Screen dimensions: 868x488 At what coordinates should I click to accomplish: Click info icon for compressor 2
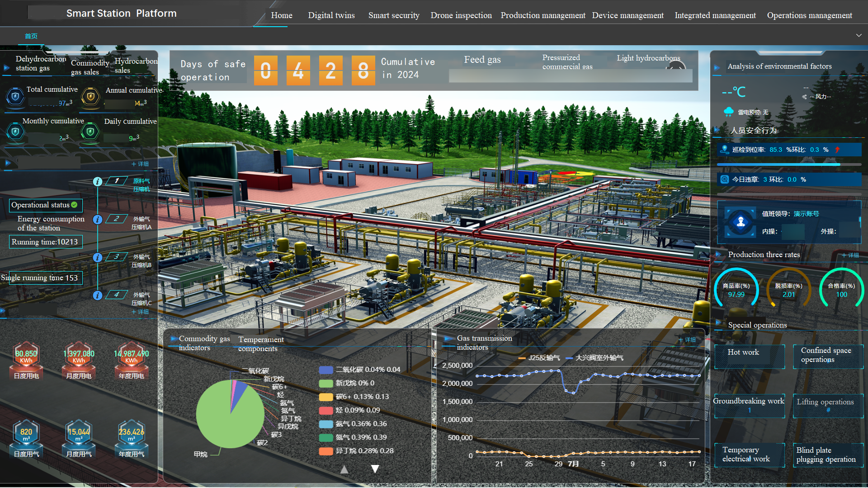97,220
